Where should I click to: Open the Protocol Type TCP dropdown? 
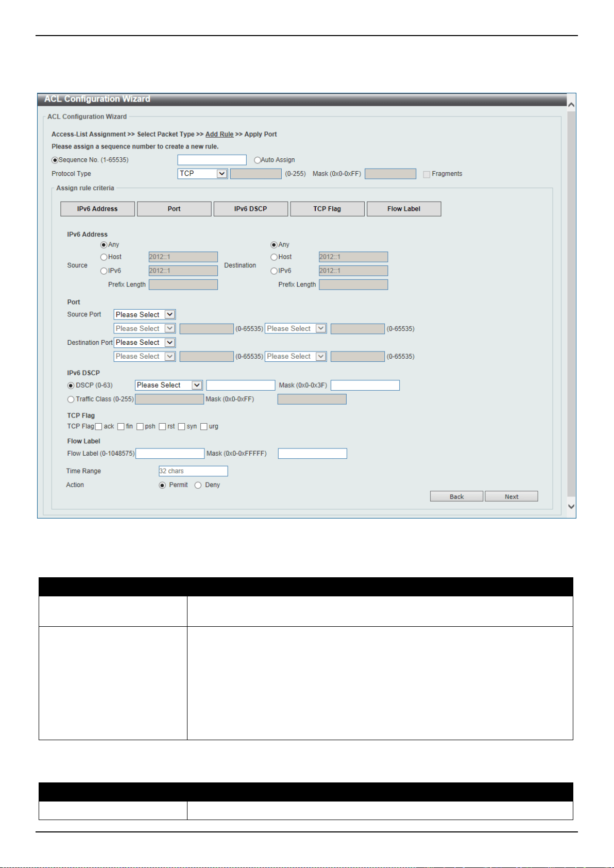click(x=202, y=174)
